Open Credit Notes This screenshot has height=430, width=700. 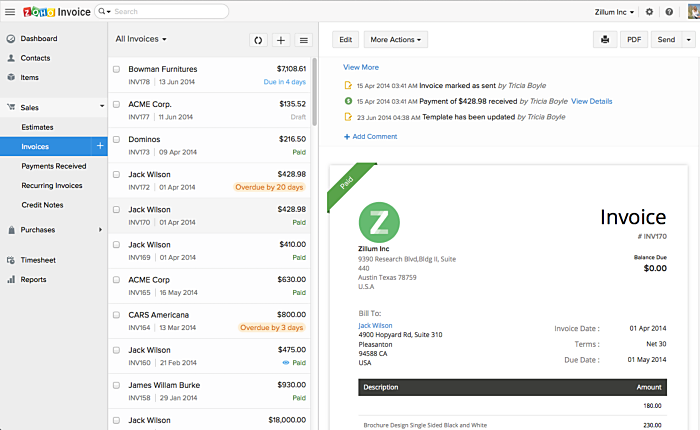click(x=42, y=205)
